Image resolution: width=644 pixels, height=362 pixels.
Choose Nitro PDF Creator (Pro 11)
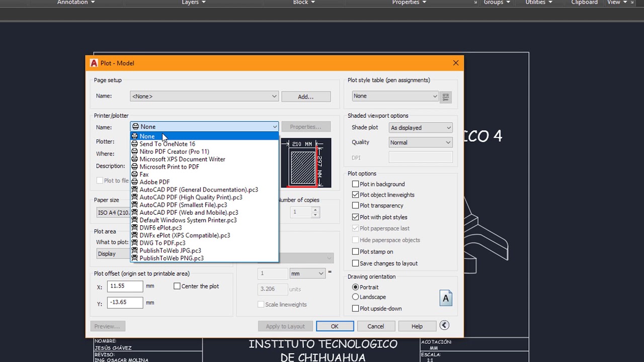204,151
